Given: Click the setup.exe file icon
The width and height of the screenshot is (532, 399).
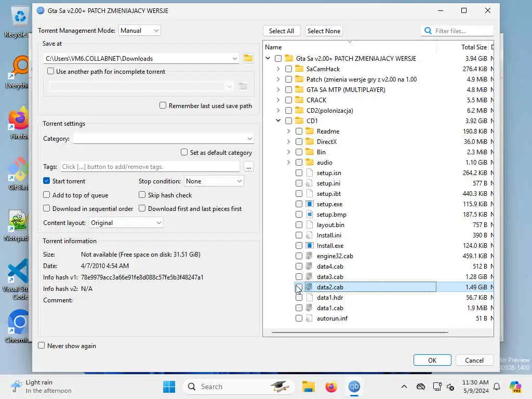Looking at the screenshot, I should [x=309, y=204].
